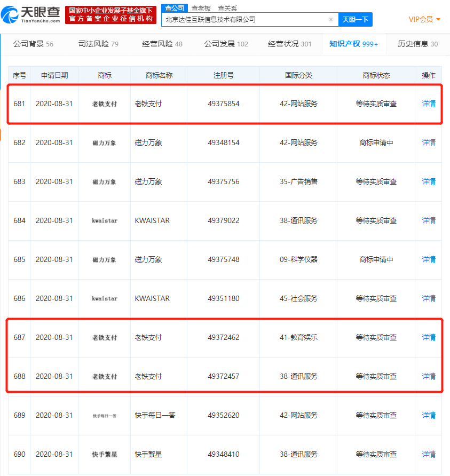450x476 pixels.
Task: Click registration number 49352620
Action: 224,415
